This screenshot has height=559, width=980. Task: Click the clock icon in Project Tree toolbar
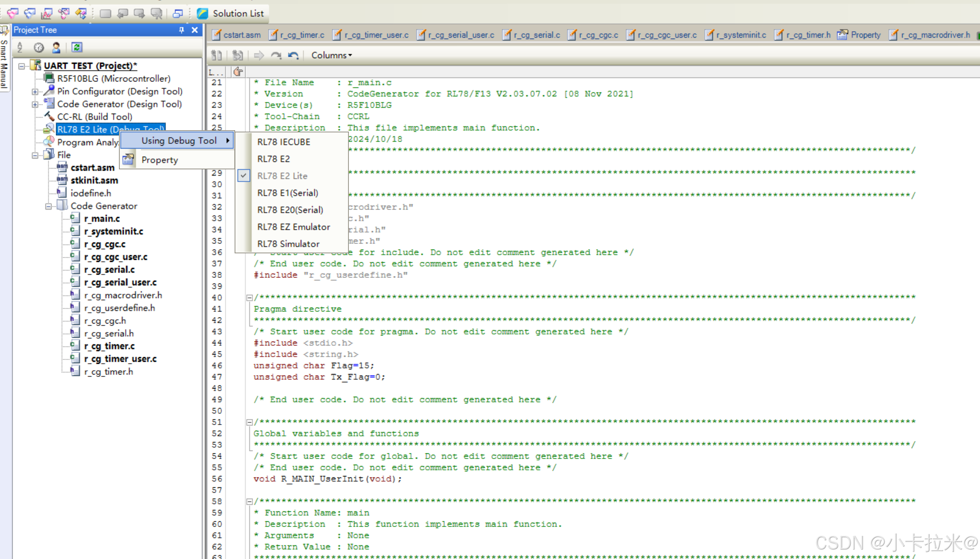click(x=39, y=47)
